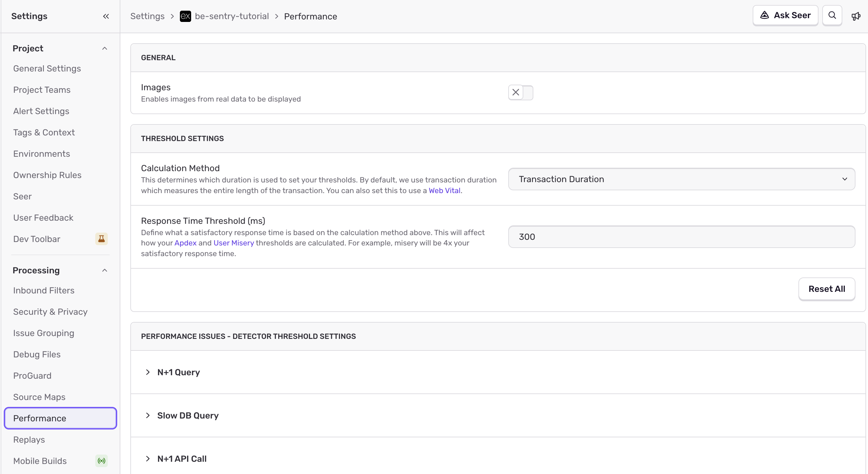The width and height of the screenshot is (868, 474).
Task: Click the Reset All button
Action: tap(827, 289)
